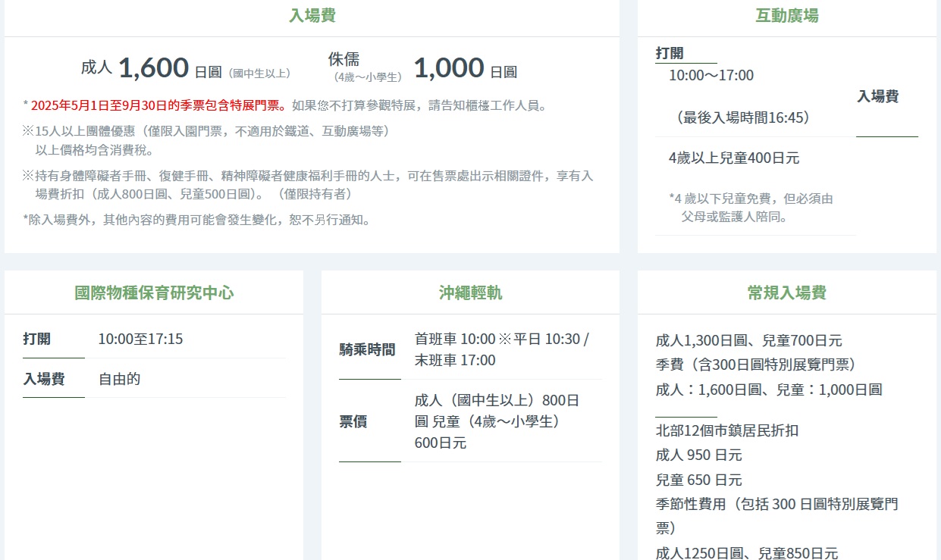Screen dimensions: 941x560
Task: Click the 票價 label in 沖繩輕軌
Action: coord(353,422)
